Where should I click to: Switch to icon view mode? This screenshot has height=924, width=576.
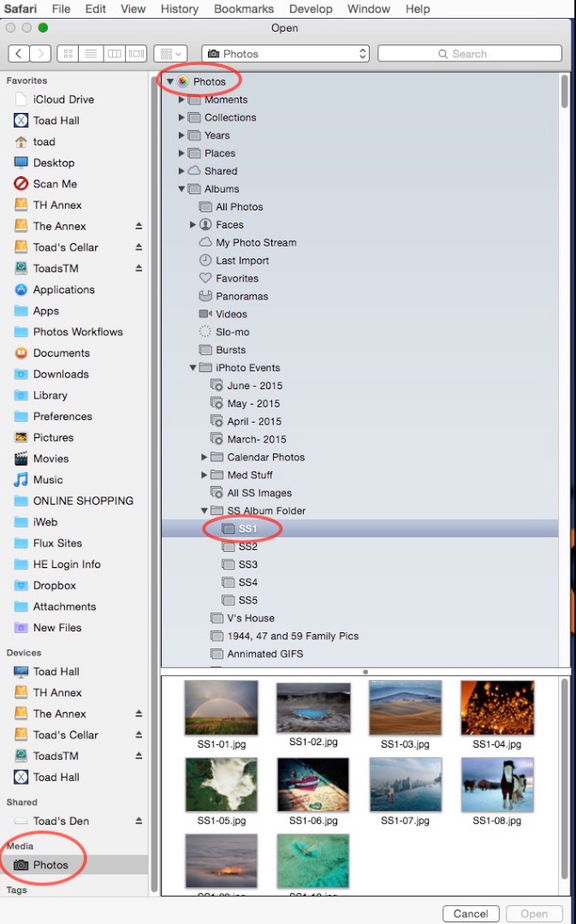tap(68, 54)
